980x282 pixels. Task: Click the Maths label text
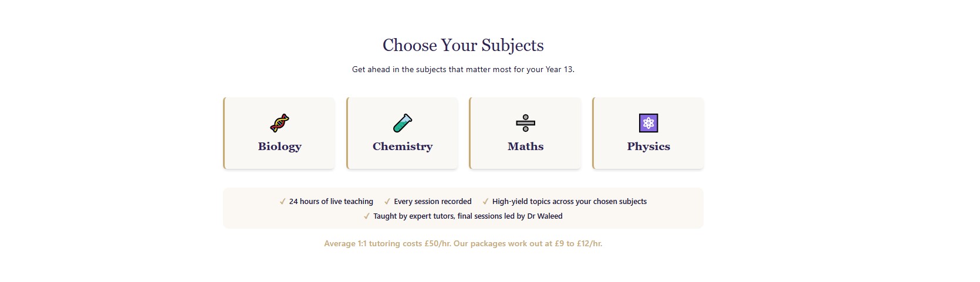(x=526, y=146)
